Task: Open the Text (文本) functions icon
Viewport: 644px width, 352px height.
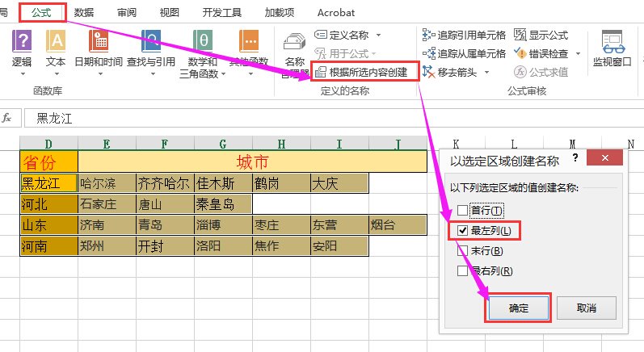Action: click(x=56, y=41)
